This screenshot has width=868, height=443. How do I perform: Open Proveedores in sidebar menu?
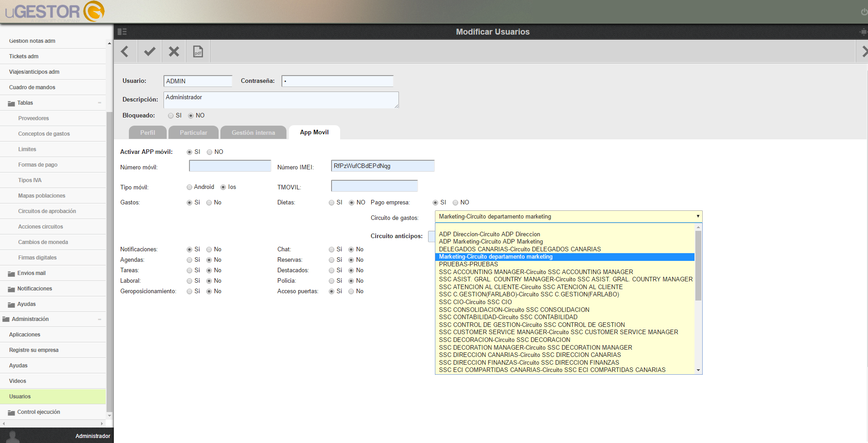click(x=53, y=118)
